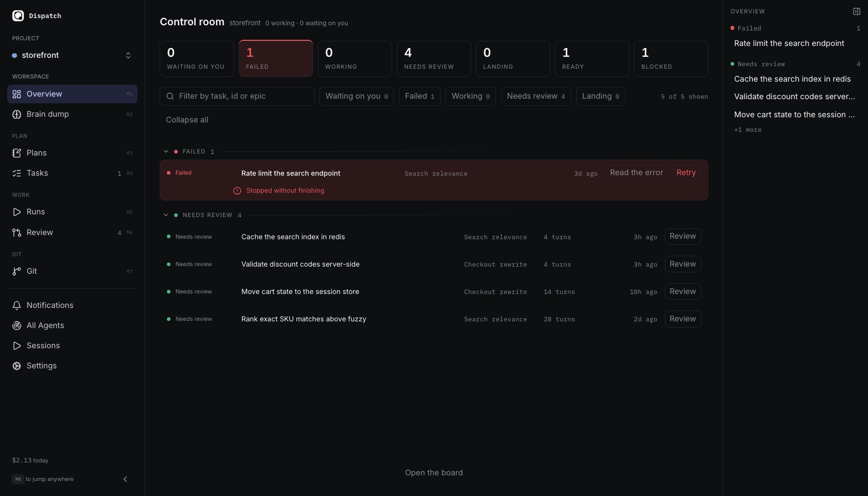Toggle the Waiting on you filter chip

click(357, 96)
